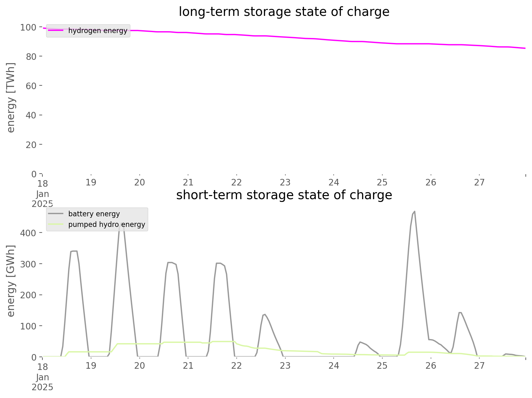
Task: Click the 'energy [GWh]' y-axis label
Action: point(11,281)
